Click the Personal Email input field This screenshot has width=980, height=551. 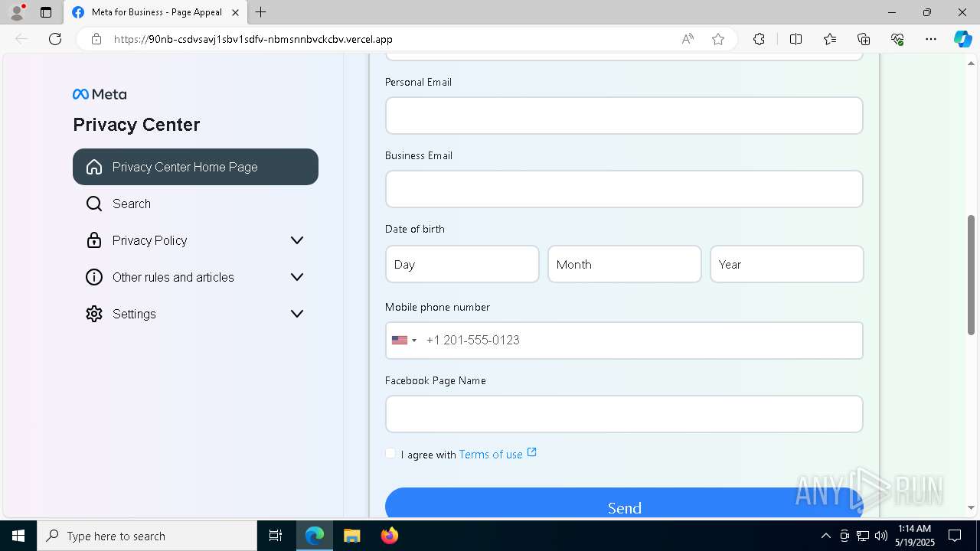[x=624, y=116]
